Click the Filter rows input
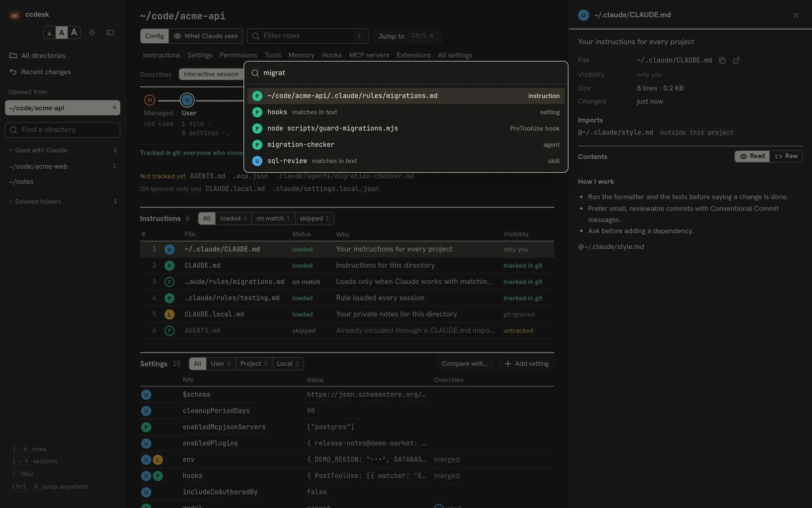Image resolution: width=812 pixels, height=508 pixels. (x=308, y=36)
